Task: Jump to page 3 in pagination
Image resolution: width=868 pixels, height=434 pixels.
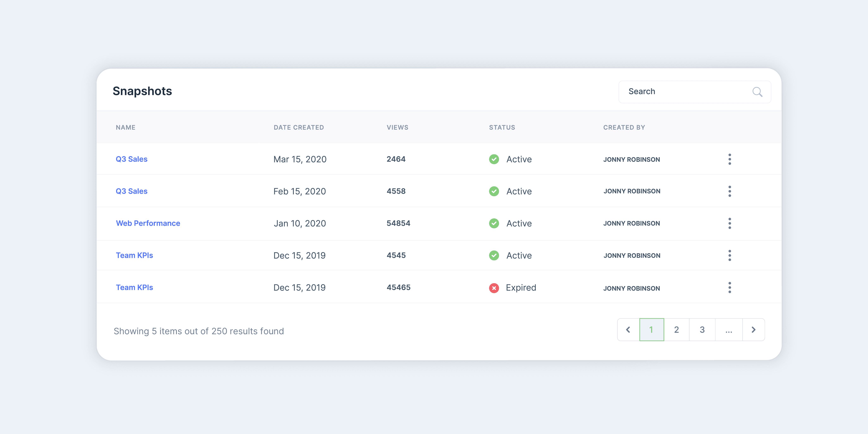Action: click(x=702, y=329)
